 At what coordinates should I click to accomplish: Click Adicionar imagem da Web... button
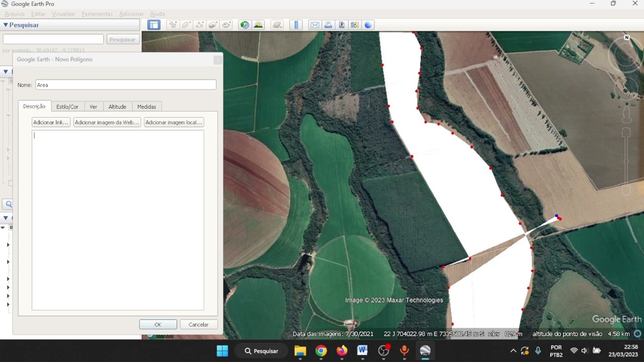click(107, 122)
